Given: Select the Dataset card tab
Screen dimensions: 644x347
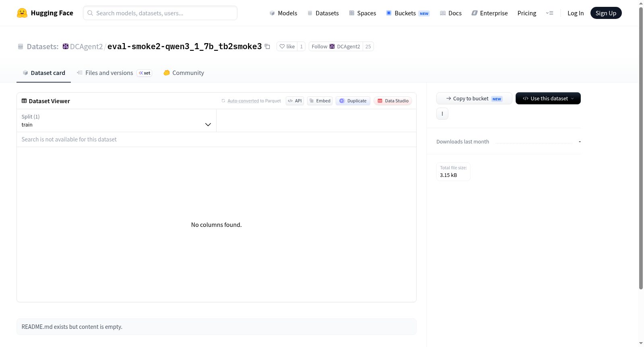Looking at the screenshot, I should [44, 73].
